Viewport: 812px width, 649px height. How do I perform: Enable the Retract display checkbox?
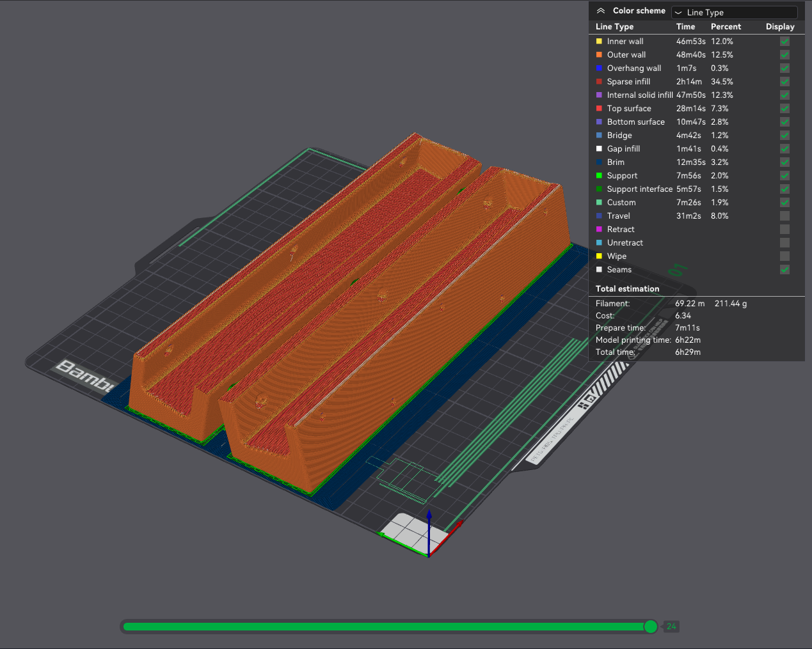pos(784,229)
